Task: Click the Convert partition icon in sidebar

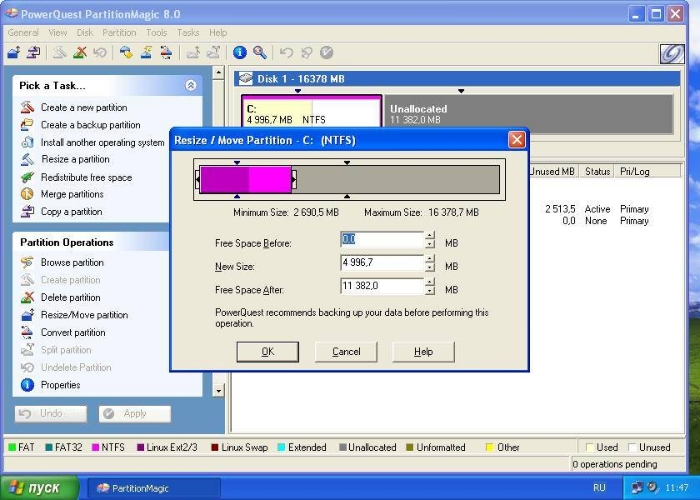Action: click(x=27, y=332)
